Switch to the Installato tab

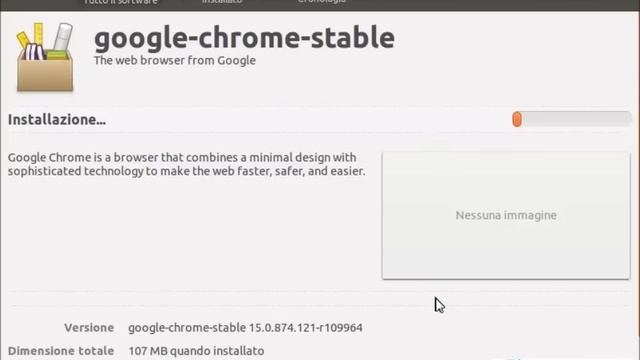222,2
